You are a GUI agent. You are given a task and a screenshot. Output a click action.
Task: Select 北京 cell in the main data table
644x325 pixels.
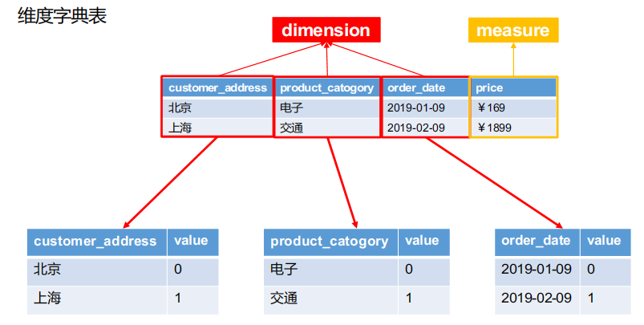217,108
